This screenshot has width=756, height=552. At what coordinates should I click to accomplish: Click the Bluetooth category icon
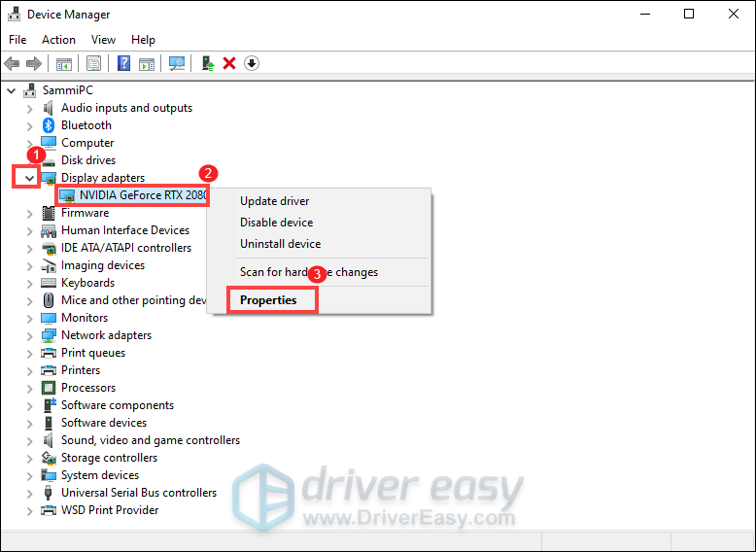click(49, 125)
